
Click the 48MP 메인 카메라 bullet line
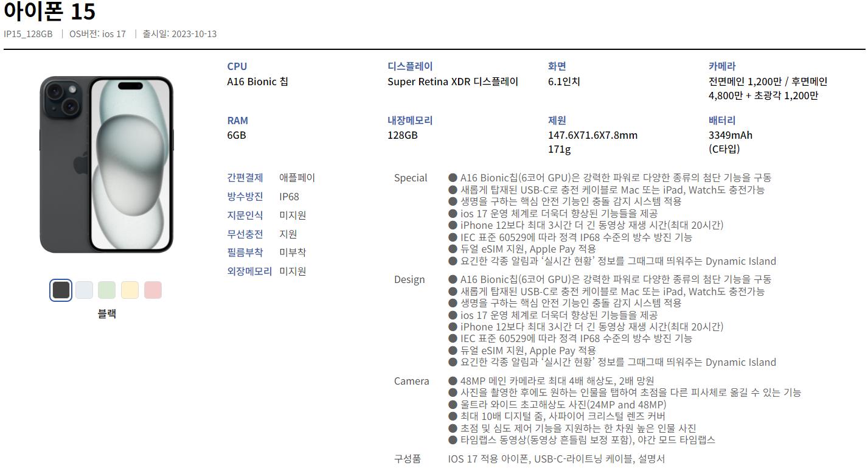(x=551, y=381)
